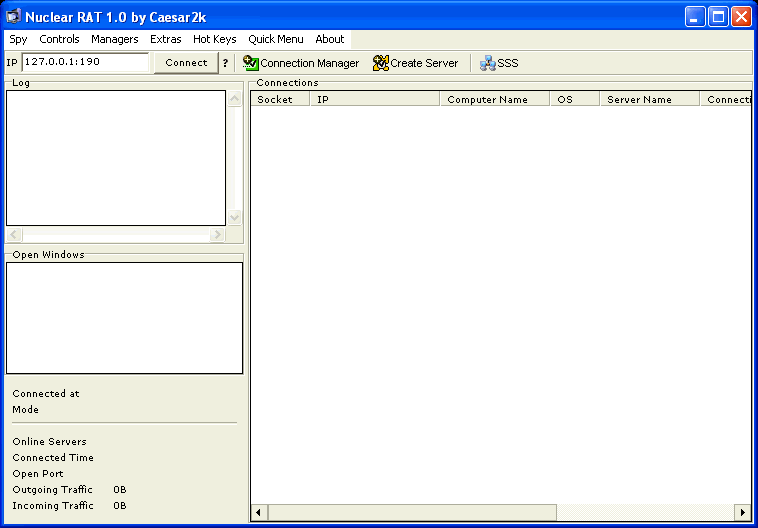Click the question mark help button
This screenshot has height=528, width=758.
coord(225,63)
